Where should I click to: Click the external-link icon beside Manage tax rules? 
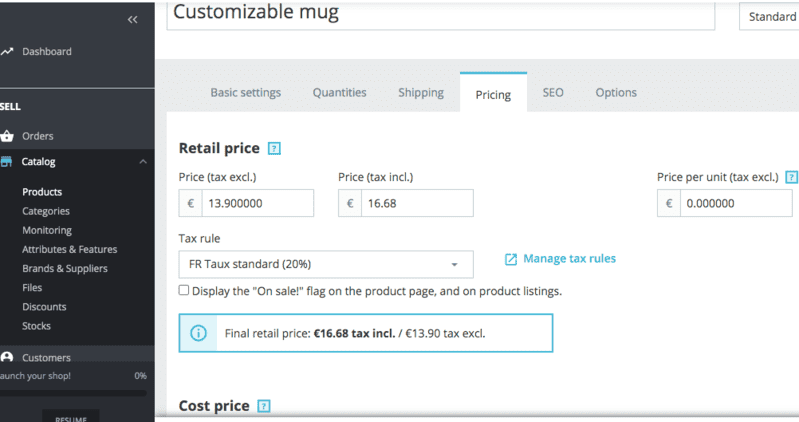[511, 259]
